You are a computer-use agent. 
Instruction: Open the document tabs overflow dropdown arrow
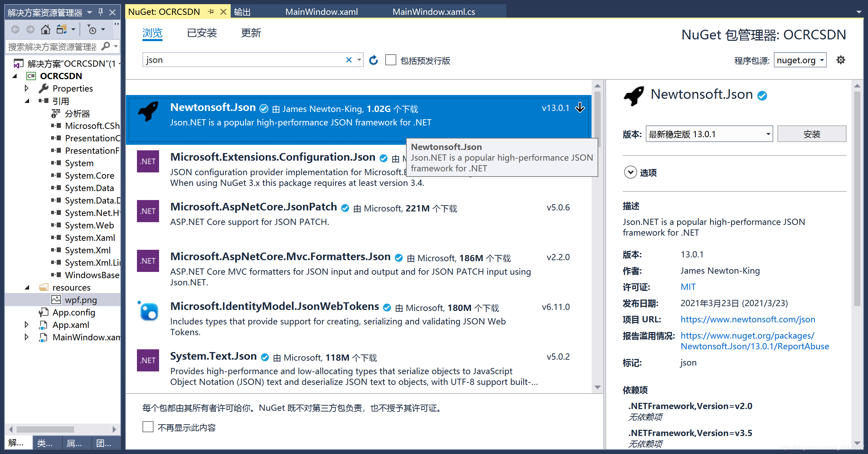coord(859,12)
